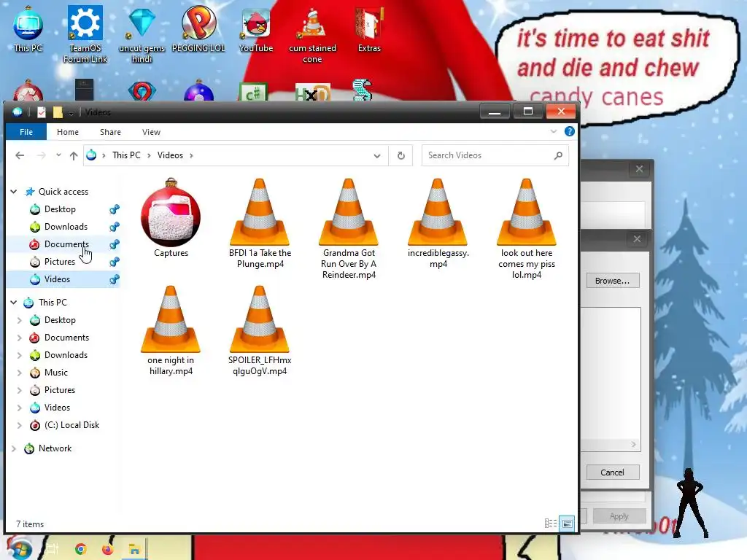Open TeamOS Forum Link desktop shortcut

pyautogui.click(x=85, y=34)
